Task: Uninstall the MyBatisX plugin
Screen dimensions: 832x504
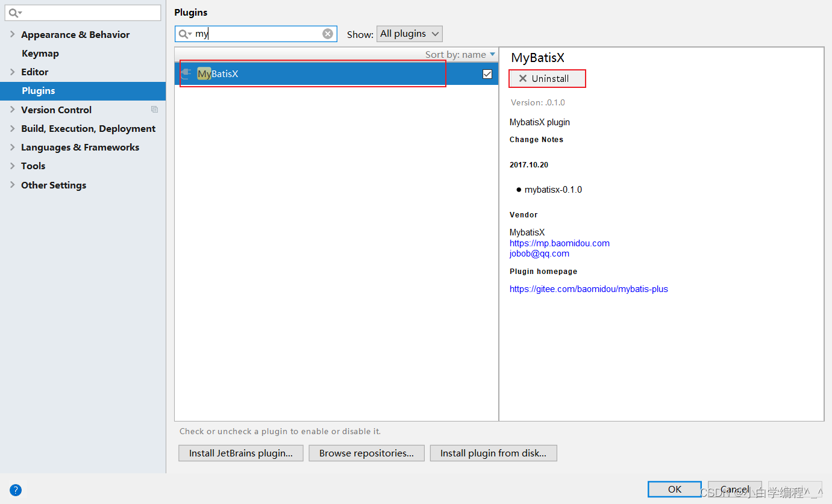Action: pyautogui.click(x=547, y=78)
